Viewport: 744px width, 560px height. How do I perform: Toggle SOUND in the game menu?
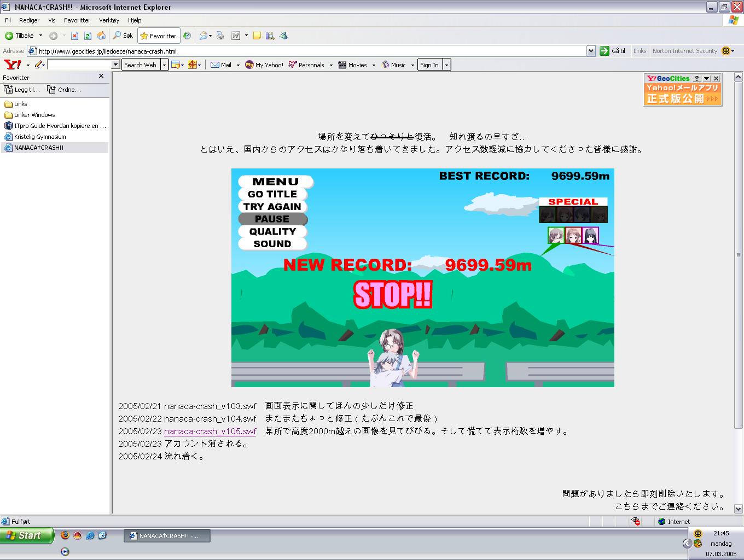[272, 244]
